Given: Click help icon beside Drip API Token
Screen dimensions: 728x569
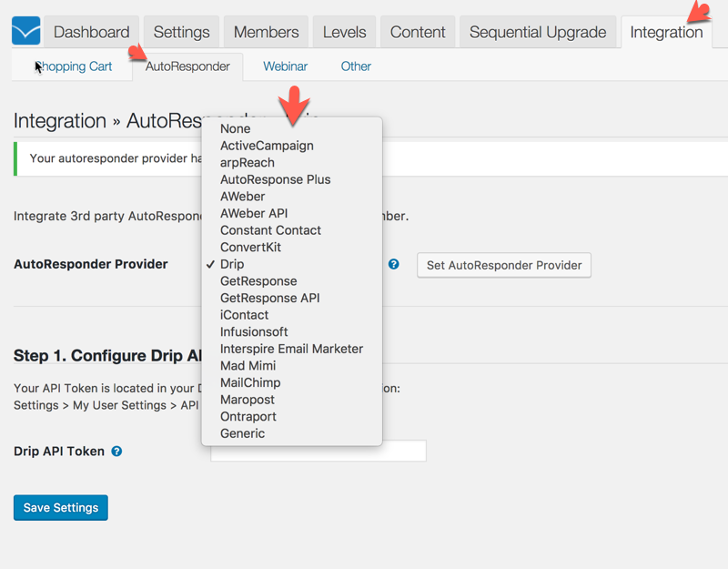Looking at the screenshot, I should (116, 451).
